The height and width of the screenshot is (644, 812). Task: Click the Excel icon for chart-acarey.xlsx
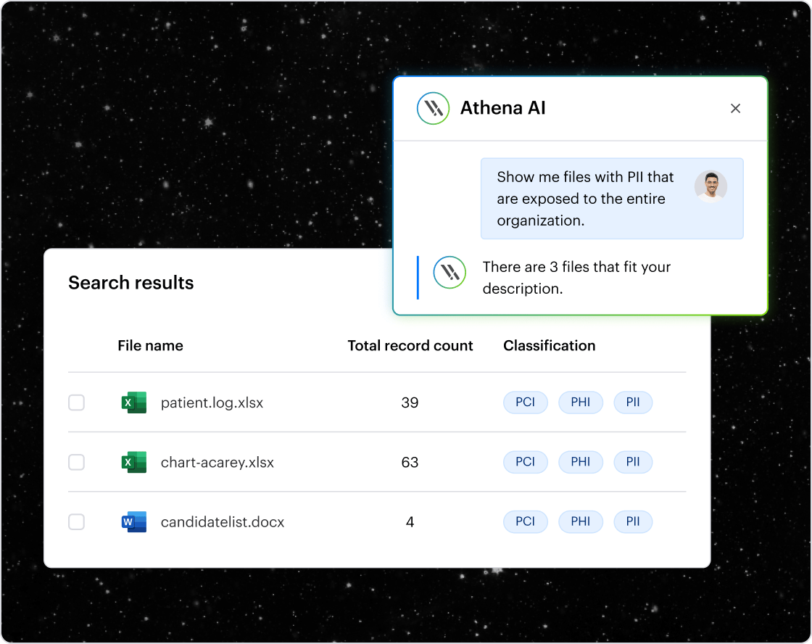pyautogui.click(x=133, y=462)
